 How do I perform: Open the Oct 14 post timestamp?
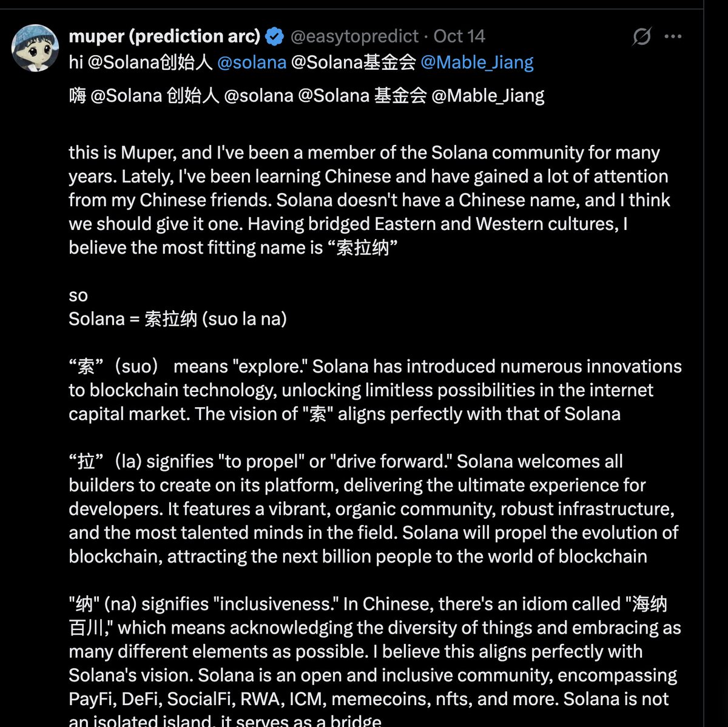(459, 36)
